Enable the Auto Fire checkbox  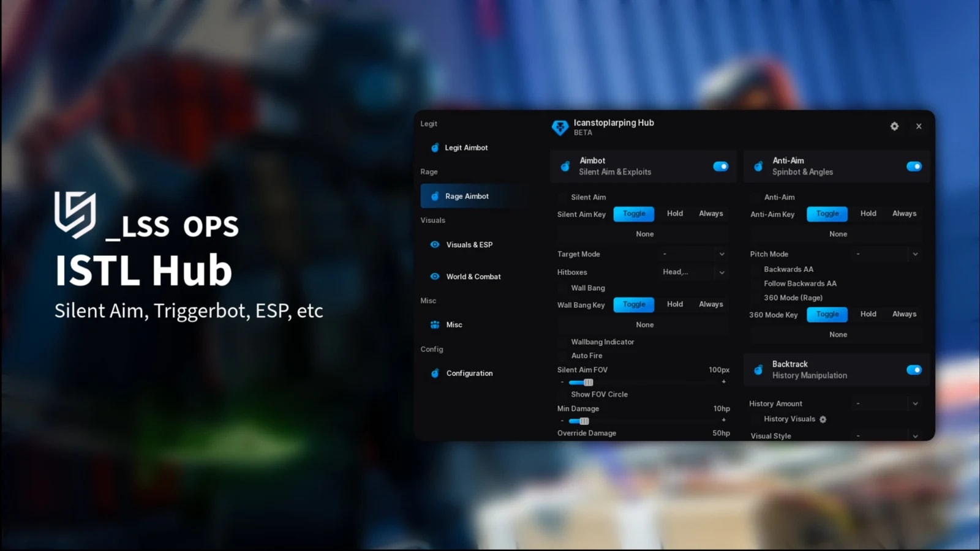[x=562, y=356]
